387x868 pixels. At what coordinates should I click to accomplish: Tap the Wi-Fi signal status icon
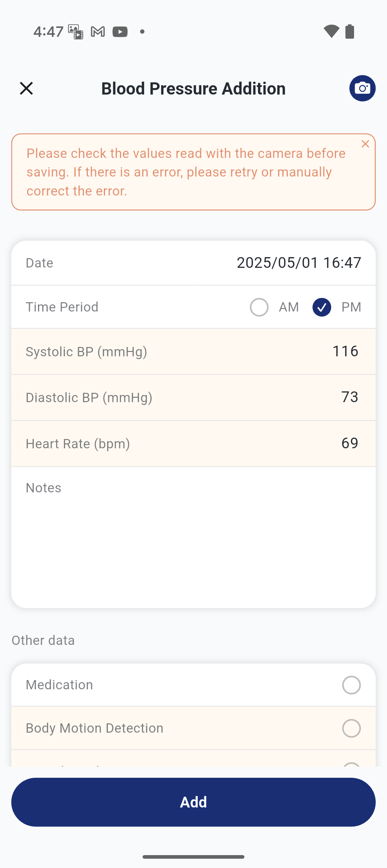click(331, 32)
